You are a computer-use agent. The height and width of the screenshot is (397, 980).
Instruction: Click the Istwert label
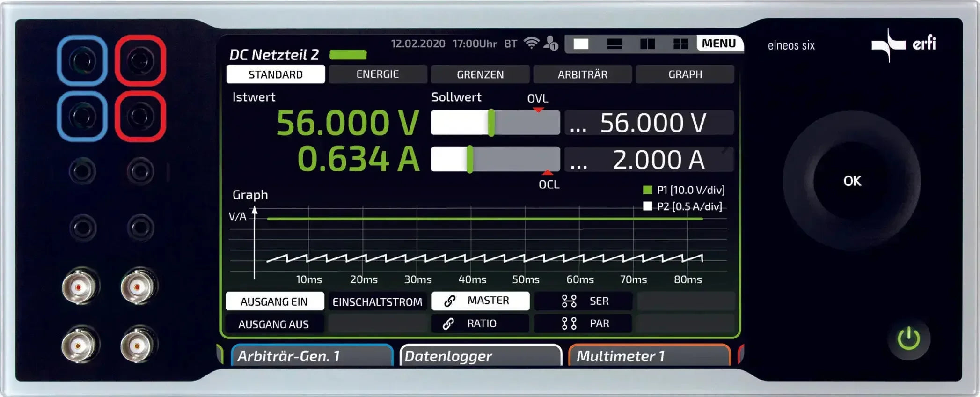254,97
